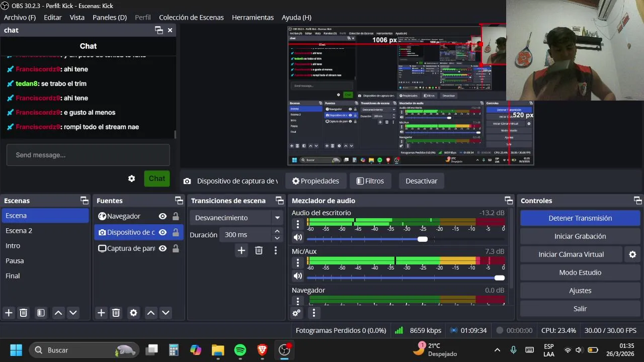This screenshot has width=644, height=362.
Task: Open source Propiedades button
Action: pos(315,181)
